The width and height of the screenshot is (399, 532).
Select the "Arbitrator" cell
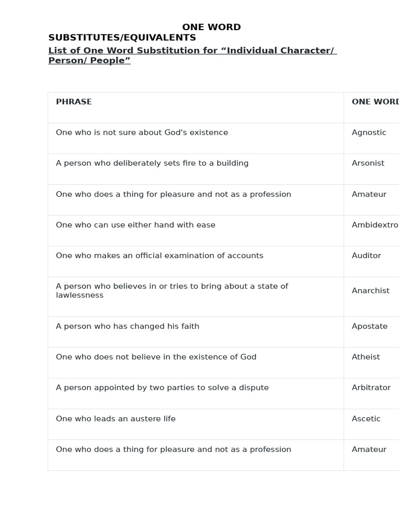point(371,388)
